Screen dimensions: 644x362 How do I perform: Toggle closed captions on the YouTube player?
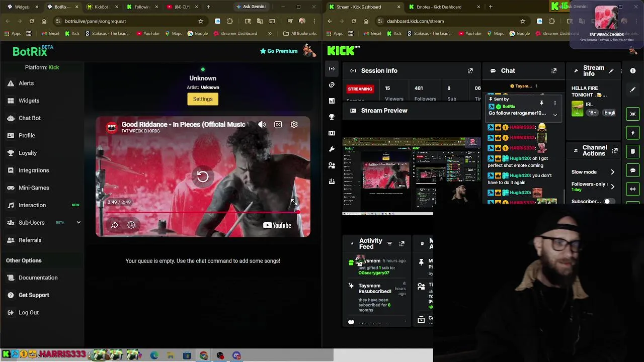(278, 124)
